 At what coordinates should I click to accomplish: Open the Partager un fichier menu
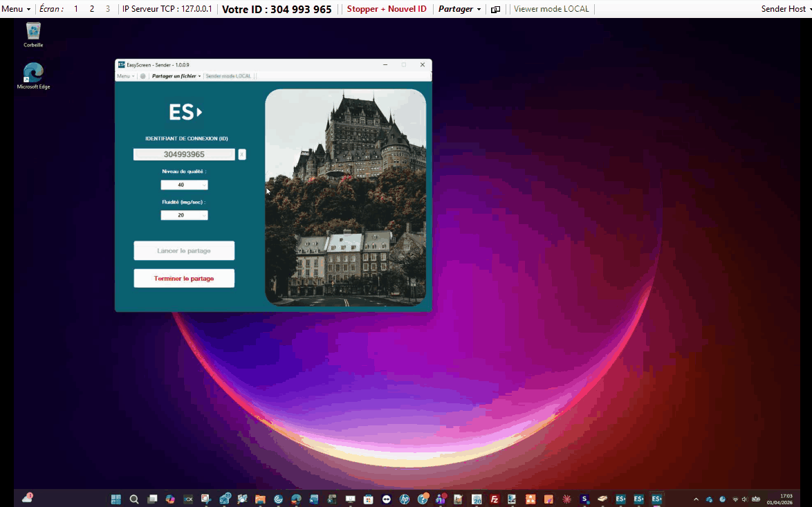(x=176, y=76)
